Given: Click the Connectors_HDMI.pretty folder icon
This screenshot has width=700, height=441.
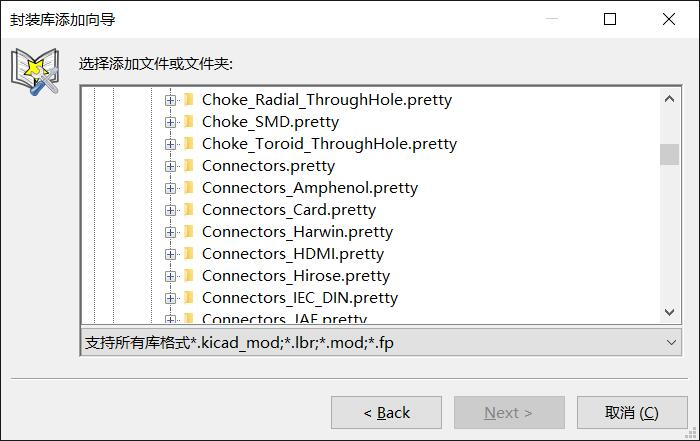Looking at the screenshot, I should click(x=189, y=254).
